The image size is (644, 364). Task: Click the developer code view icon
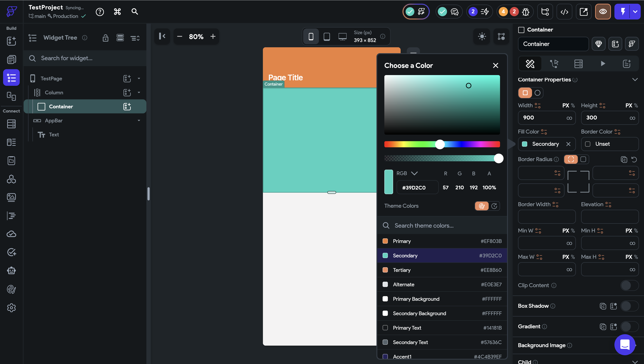(x=564, y=12)
